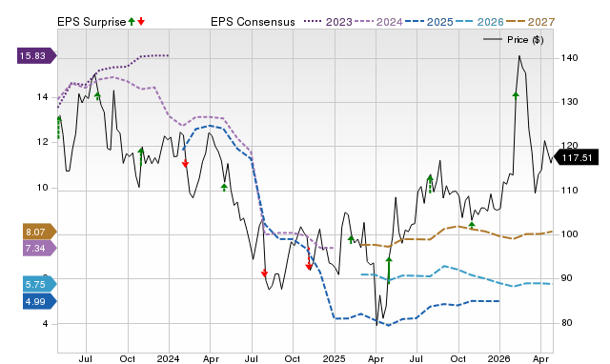Select the 2026 consensus legend entry
Image resolution: width=610 pixels, height=364 pixels.
479,22
